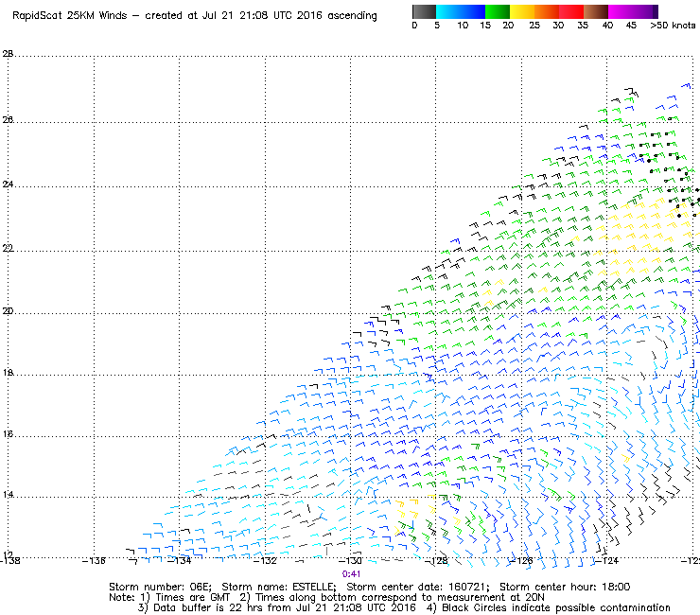Click latitude axis label 26
Screen dimensions: 700x615
pyautogui.click(x=8, y=120)
